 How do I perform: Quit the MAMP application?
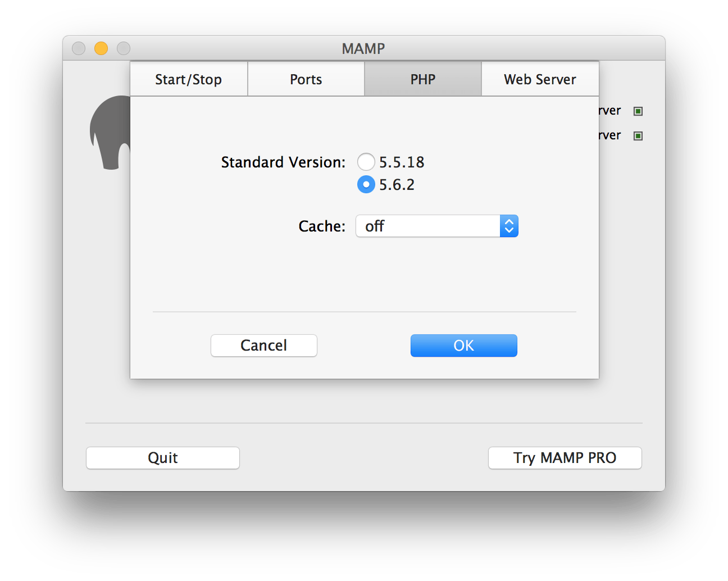(x=163, y=458)
